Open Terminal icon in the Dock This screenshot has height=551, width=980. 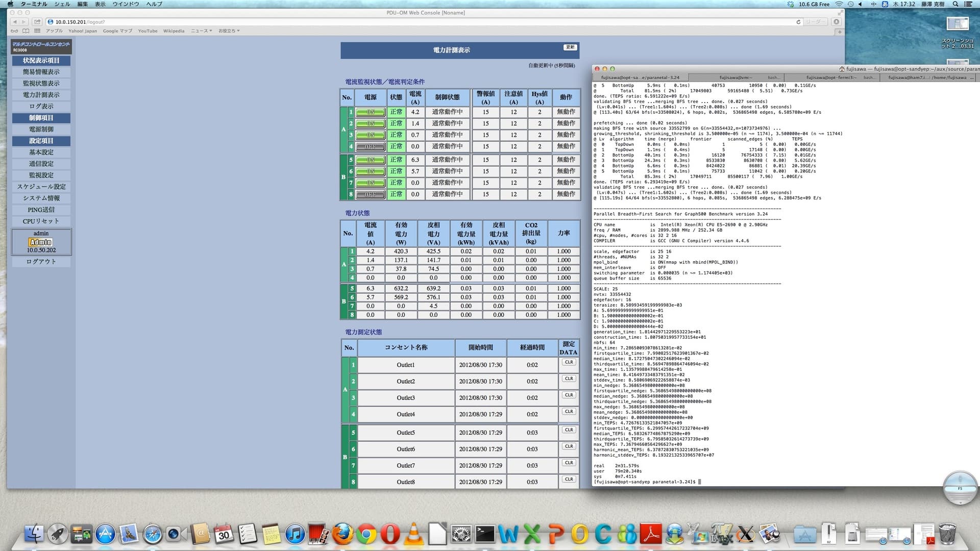pos(484,534)
